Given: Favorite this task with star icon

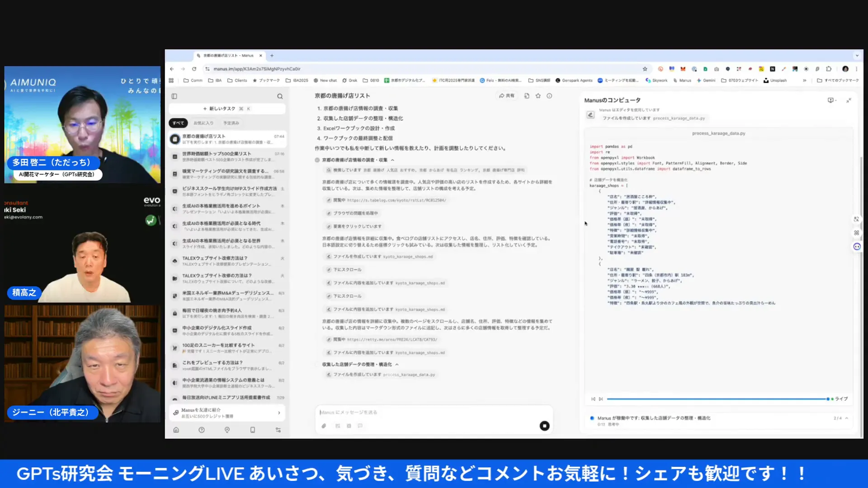Looking at the screenshot, I should tap(538, 96).
